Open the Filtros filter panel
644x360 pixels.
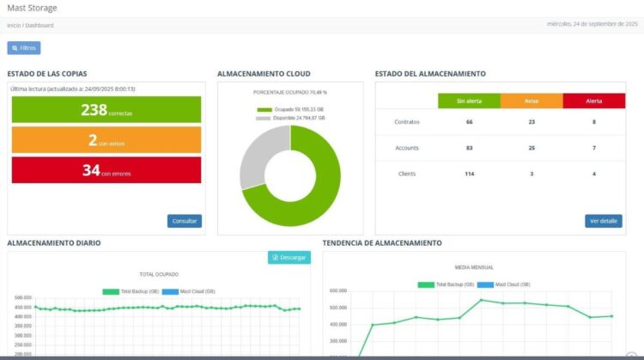tap(24, 48)
